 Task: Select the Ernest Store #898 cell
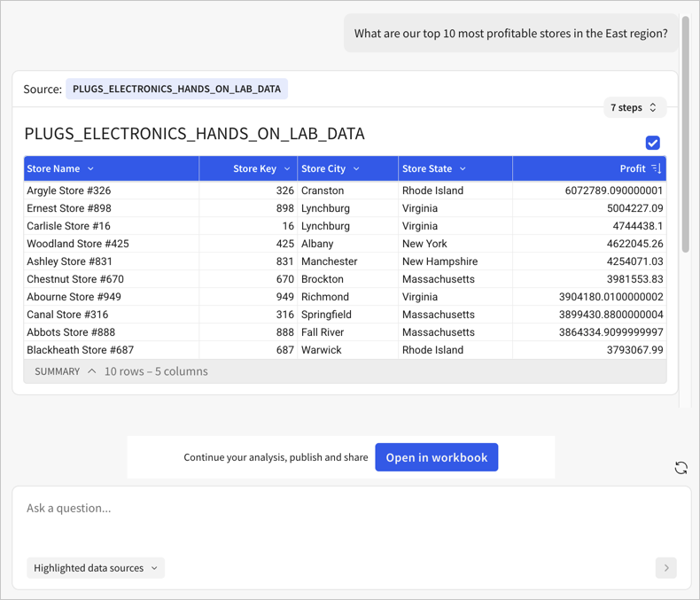pos(111,208)
